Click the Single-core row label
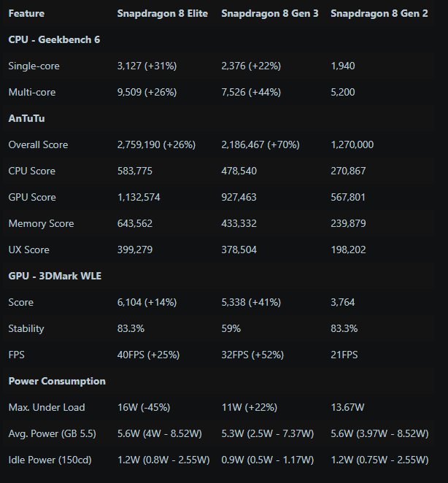Screen dimensions: 448x483 34,66
